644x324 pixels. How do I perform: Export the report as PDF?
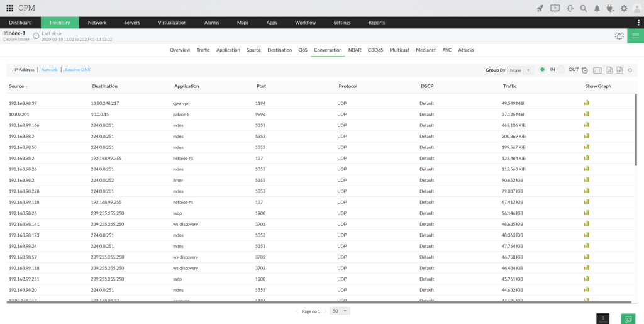coord(609,70)
